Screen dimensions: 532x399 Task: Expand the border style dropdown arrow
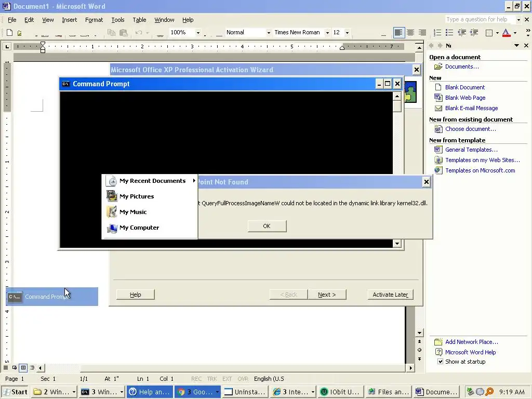pyautogui.click(x=497, y=33)
